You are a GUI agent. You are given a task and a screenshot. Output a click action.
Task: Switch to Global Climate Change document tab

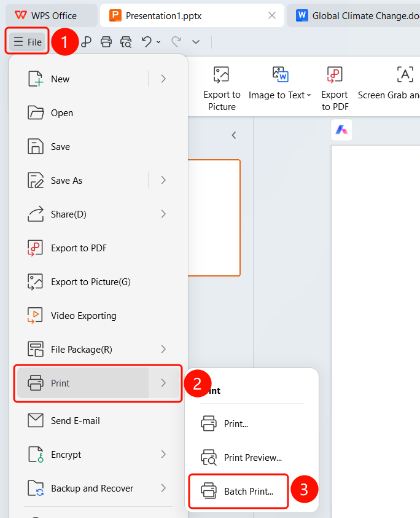(x=353, y=15)
